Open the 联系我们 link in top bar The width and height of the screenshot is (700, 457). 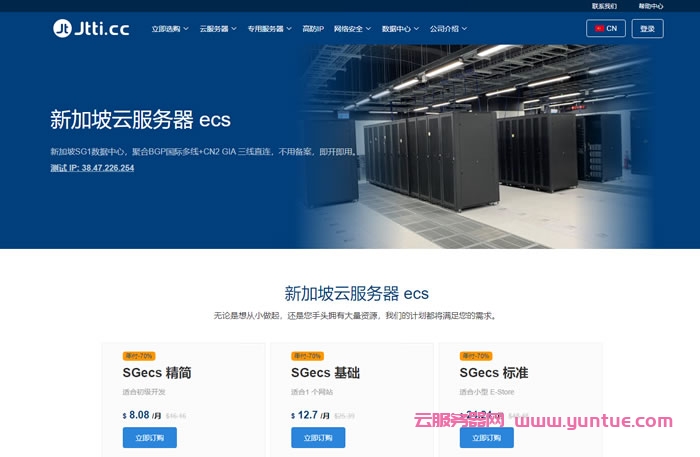click(x=604, y=6)
